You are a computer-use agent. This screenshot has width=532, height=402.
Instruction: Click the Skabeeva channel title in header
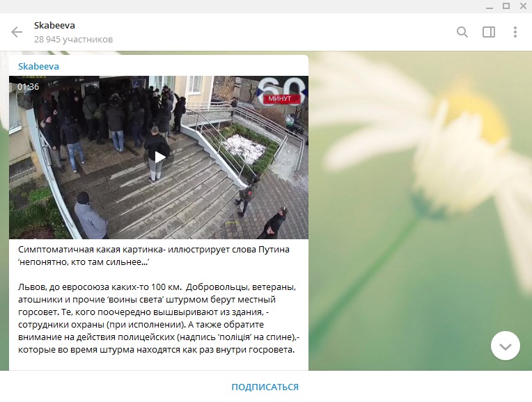click(54, 26)
